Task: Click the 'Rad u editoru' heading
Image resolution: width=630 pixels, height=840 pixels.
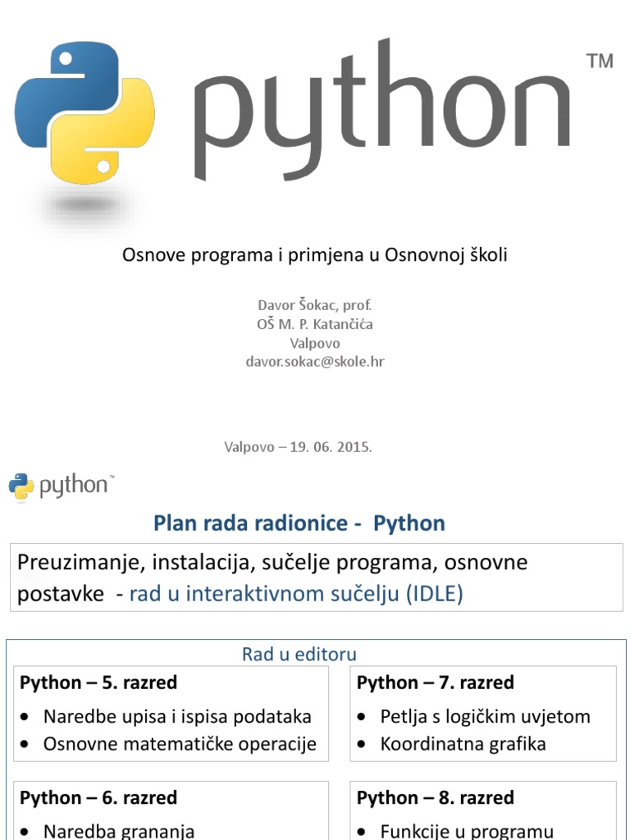Action: click(299, 654)
